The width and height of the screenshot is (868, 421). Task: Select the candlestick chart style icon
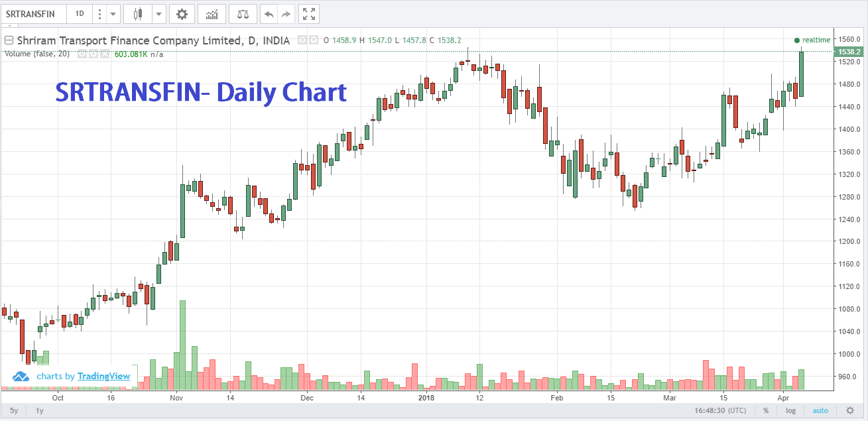click(x=139, y=13)
